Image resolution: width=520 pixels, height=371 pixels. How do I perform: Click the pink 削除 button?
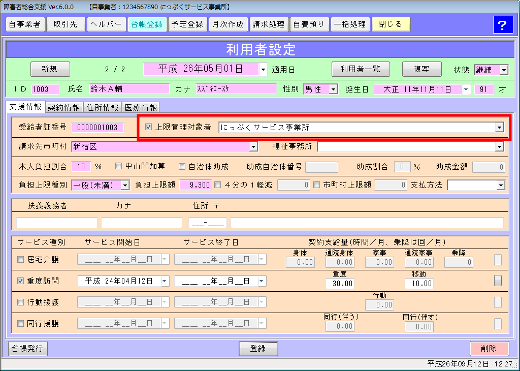489,349
